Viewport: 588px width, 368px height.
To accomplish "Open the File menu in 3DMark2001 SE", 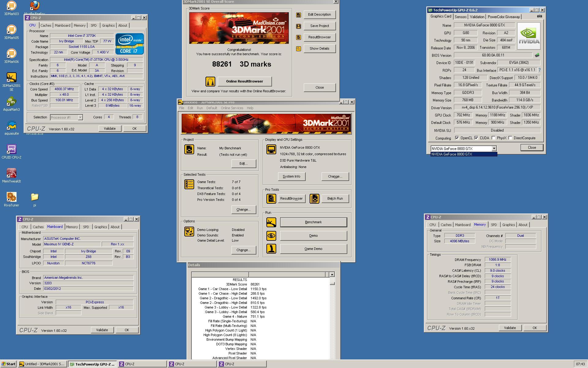I will pyautogui.click(x=182, y=108).
